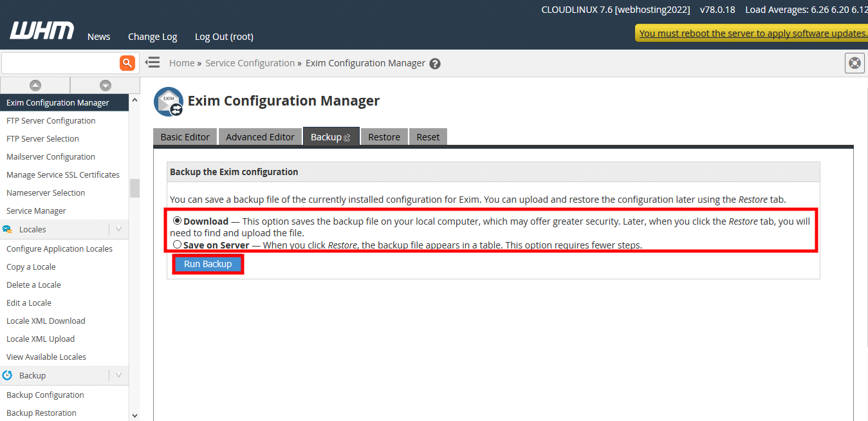Open the help question mark icon
868x421 pixels.
pos(435,64)
